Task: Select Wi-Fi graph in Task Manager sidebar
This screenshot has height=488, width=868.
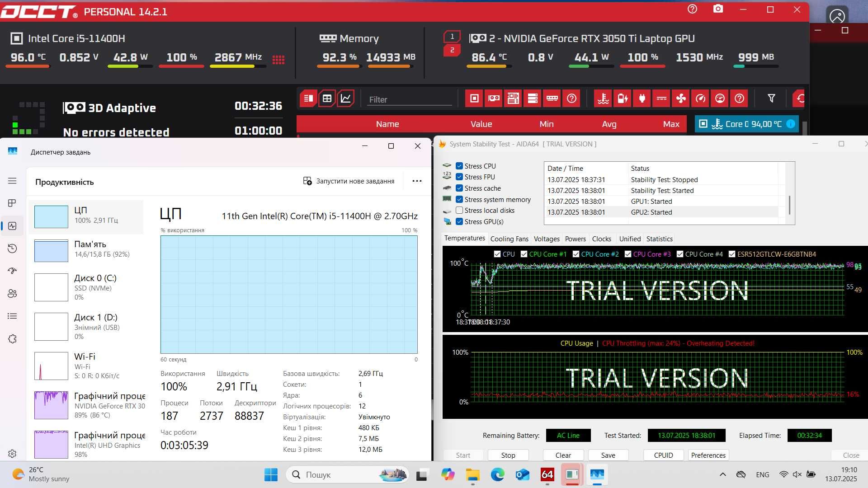Action: (x=86, y=366)
